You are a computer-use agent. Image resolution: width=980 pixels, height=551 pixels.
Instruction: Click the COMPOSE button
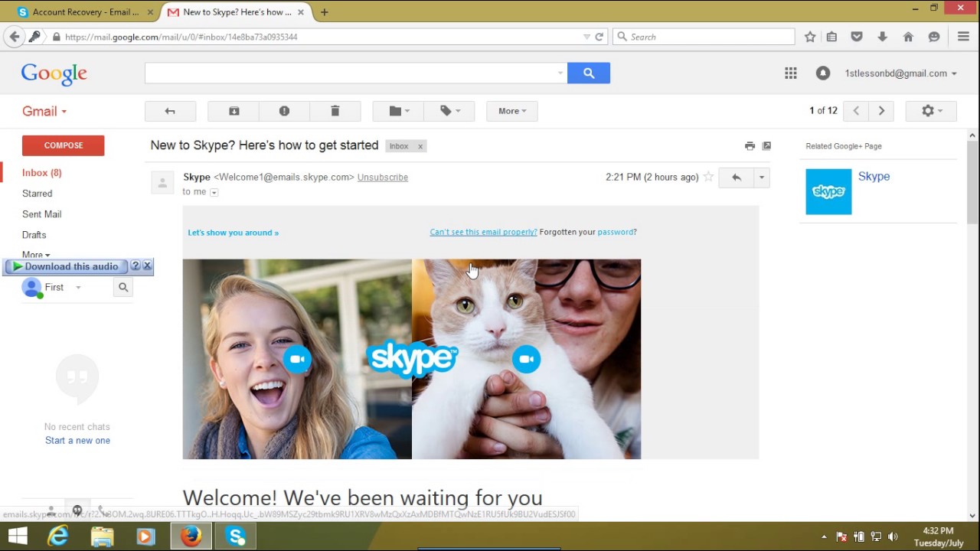pyautogui.click(x=64, y=145)
